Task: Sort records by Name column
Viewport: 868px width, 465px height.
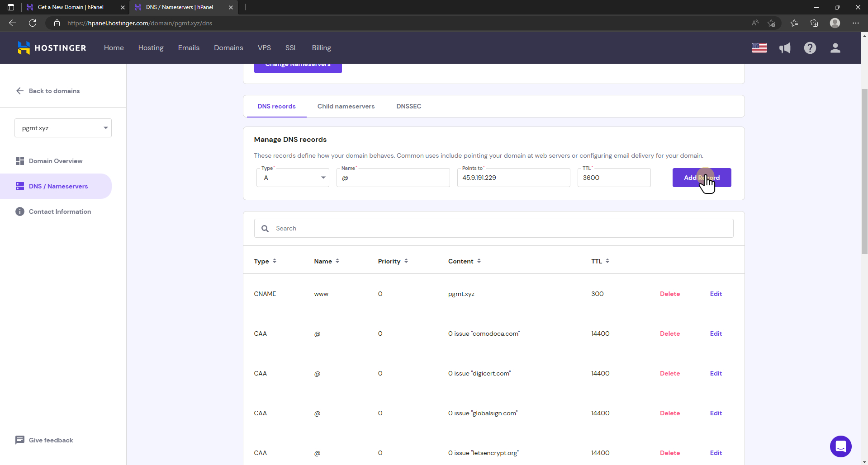Action: click(327, 261)
